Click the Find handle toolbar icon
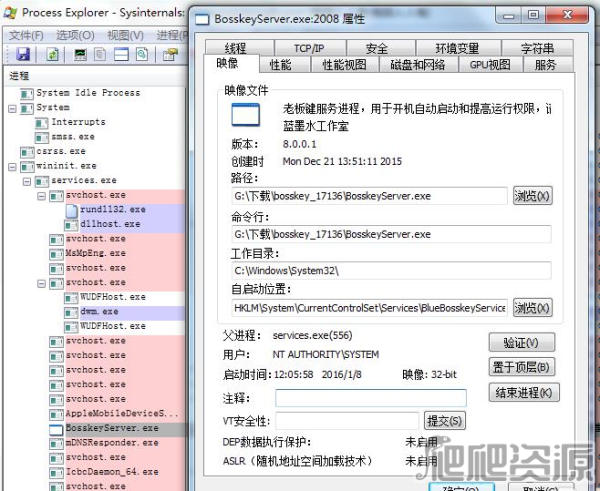600x491 pixels. [x=142, y=54]
